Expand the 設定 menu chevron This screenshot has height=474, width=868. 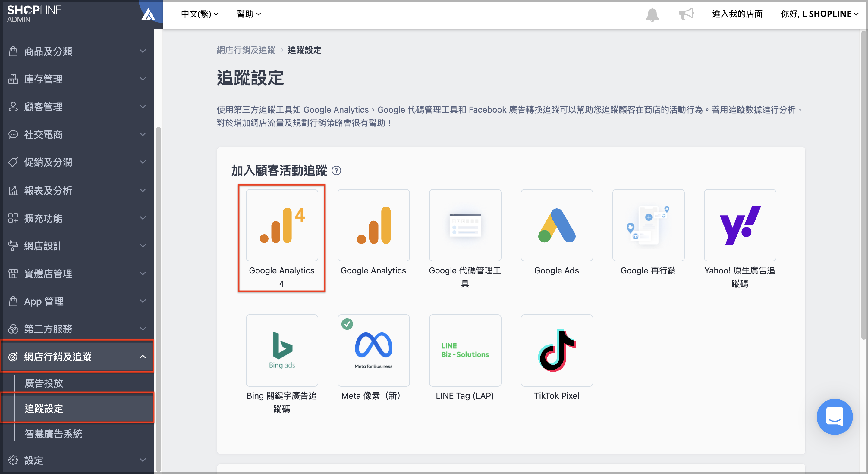(x=143, y=460)
